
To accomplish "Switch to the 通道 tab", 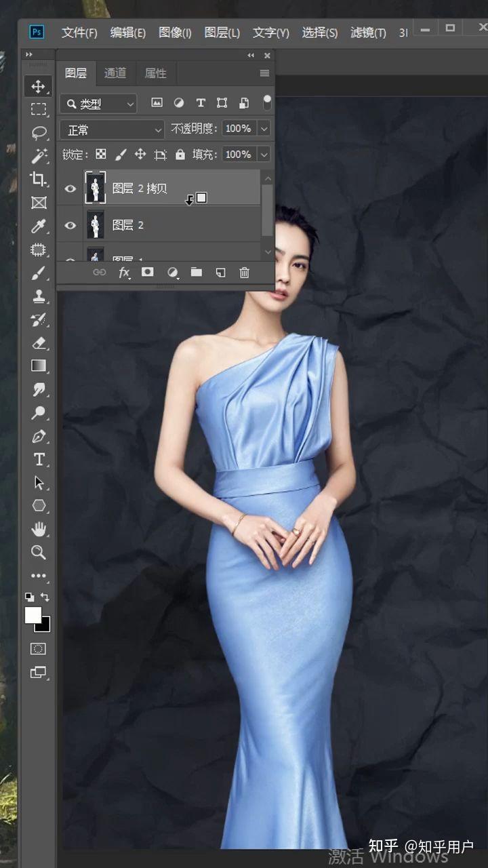I will click(x=115, y=73).
